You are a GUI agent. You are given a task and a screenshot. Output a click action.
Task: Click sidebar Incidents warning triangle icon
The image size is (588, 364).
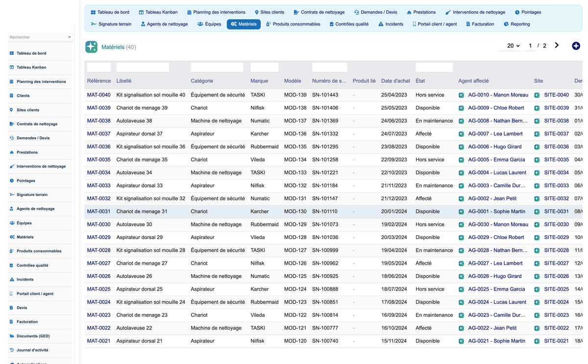(x=12, y=279)
